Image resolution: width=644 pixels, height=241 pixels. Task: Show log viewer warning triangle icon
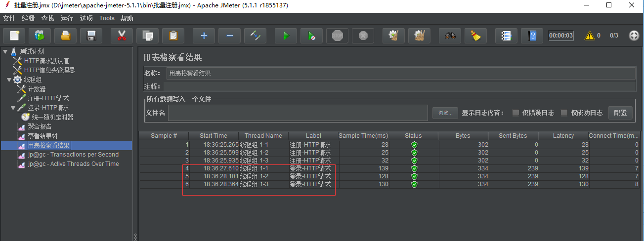tap(590, 36)
